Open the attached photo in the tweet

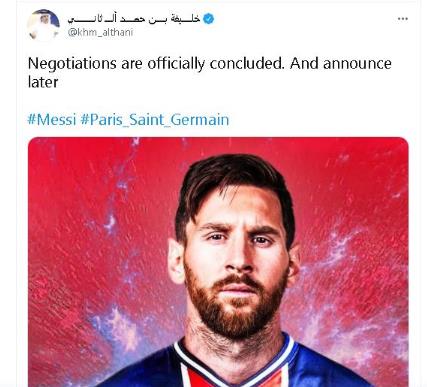coord(218,262)
